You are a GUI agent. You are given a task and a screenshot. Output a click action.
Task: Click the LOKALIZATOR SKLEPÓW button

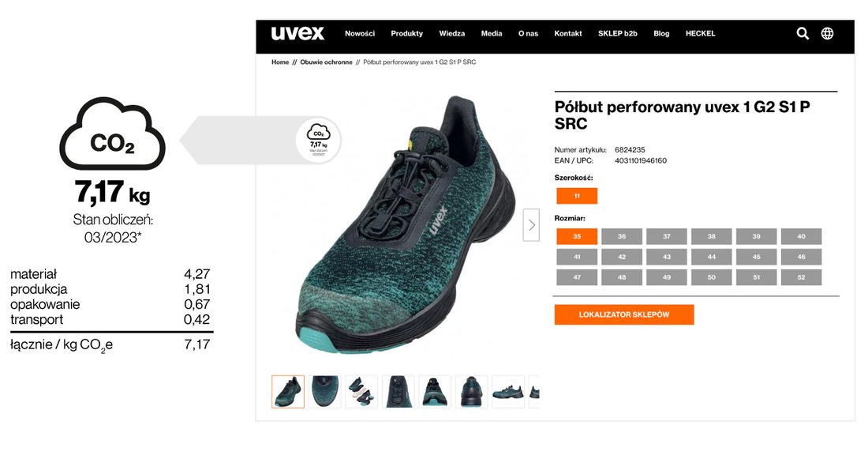[x=624, y=314]
